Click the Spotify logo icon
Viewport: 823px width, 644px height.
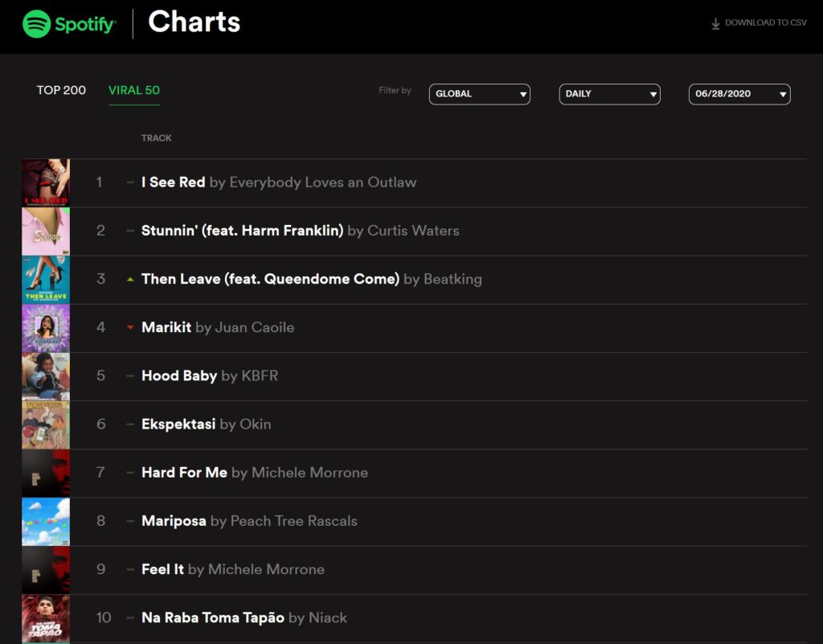(37, 23)
